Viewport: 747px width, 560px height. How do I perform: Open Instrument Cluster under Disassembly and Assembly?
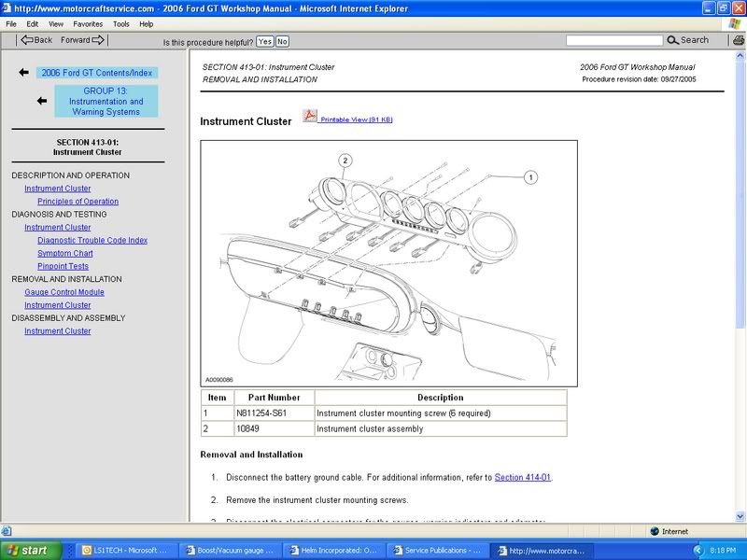[58, 331]
